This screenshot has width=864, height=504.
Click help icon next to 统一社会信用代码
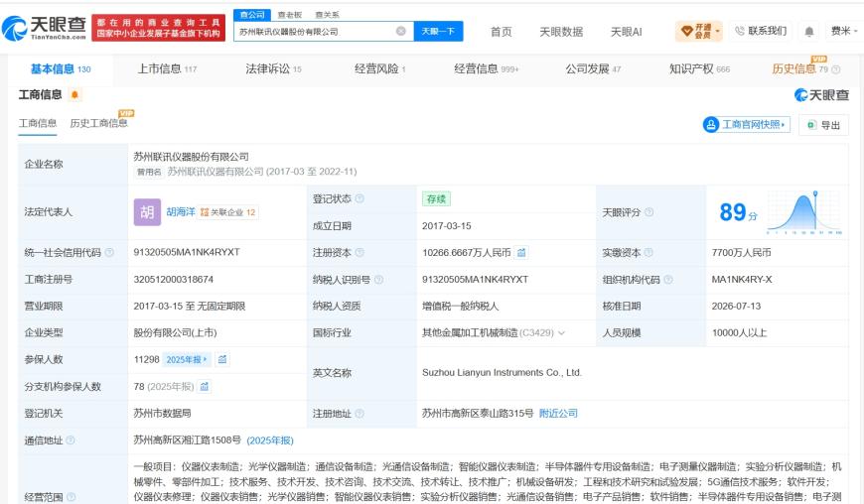(109, 253)
